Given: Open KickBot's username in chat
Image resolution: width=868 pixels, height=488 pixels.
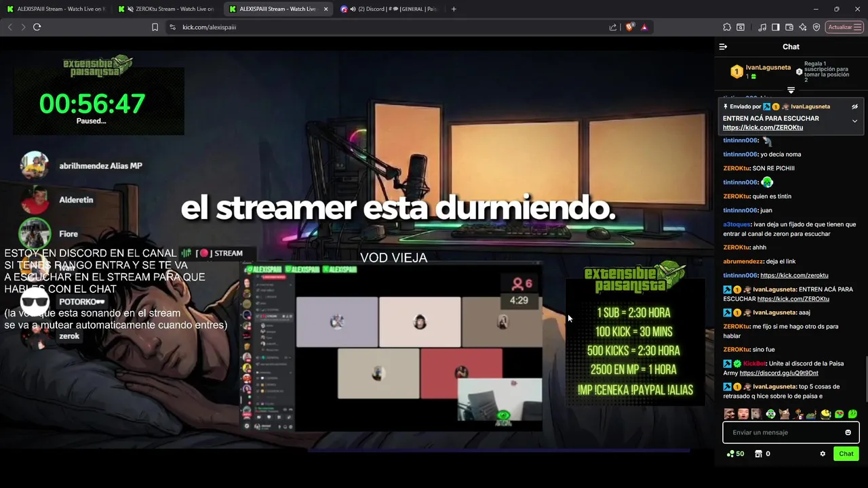Looking at the screenshot, I should click(x=755, y=363).
